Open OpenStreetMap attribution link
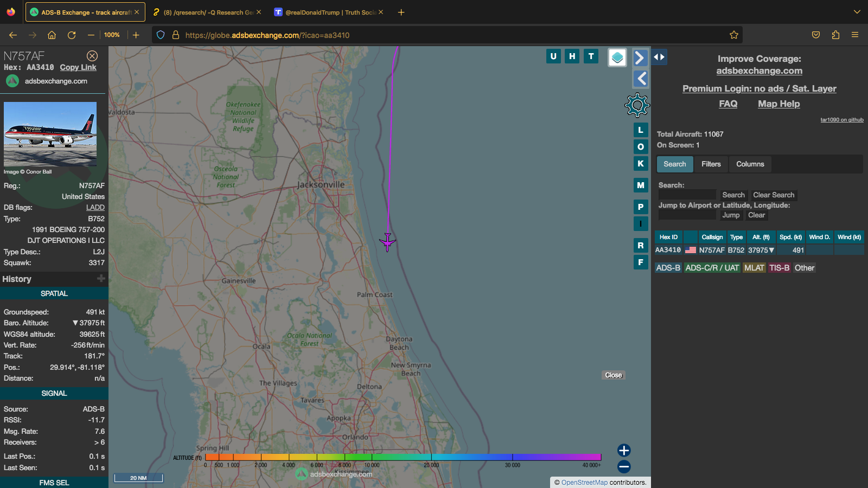868x488 pixels. [584, 483]
